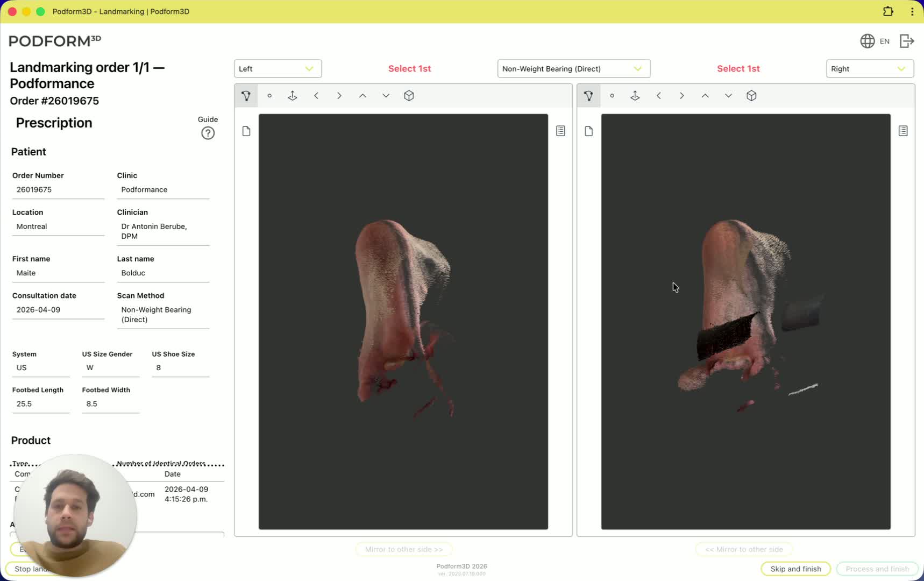Click the Clinic field Podformance
The height and width of the screenshot is (581, 924).
click(x=163, y=190)
